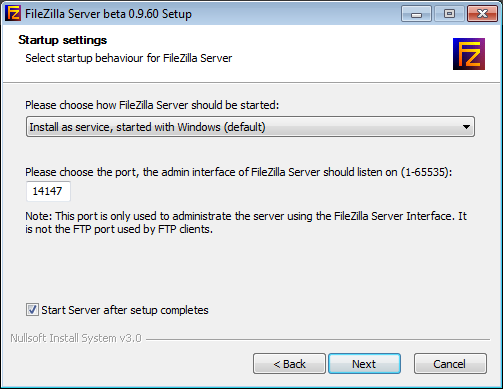This screenshot has width=503, height=389.
Task: Click the FileZilla icon in title bar
Action: point(13,14)
